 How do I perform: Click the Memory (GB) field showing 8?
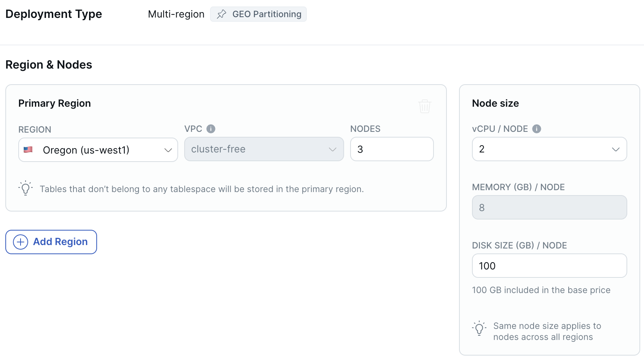[549, 207]
